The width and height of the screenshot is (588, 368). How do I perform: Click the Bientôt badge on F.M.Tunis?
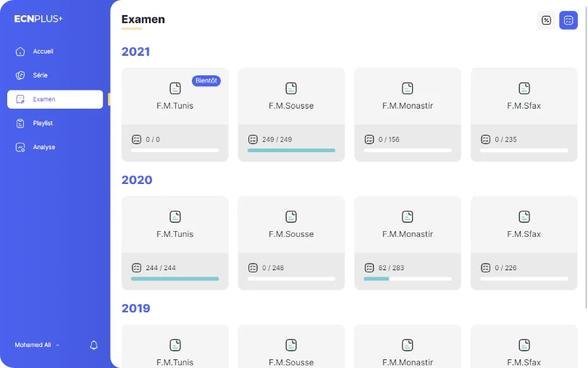pos(206,80)
